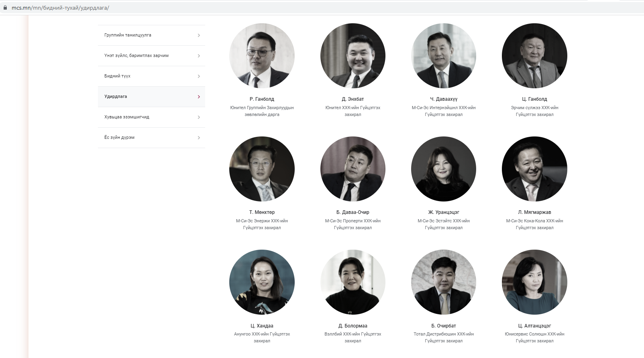Click Ч. Даваахүү profile photo

click(x=444, y=56)
